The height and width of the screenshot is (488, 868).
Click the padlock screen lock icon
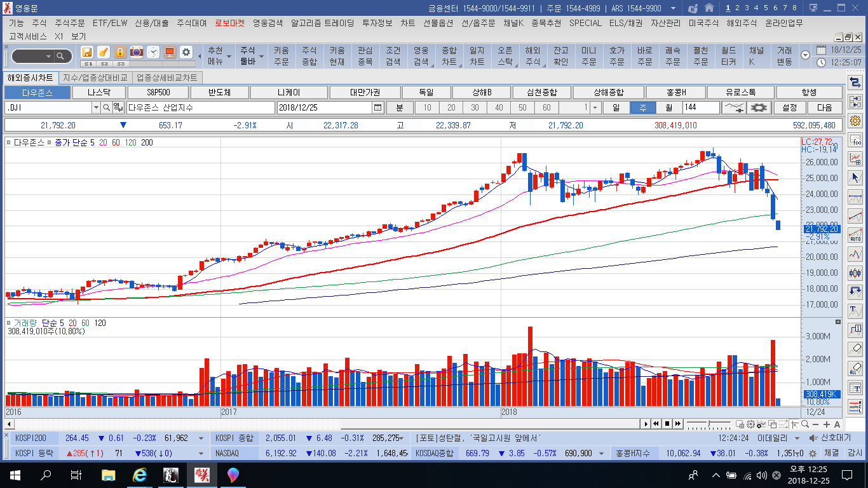[x=119, y=52]
